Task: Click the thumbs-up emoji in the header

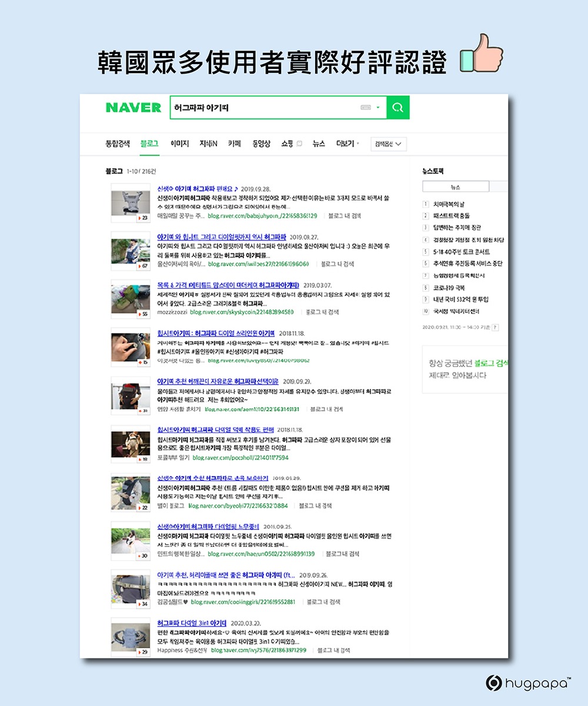Action: [481, 54]
